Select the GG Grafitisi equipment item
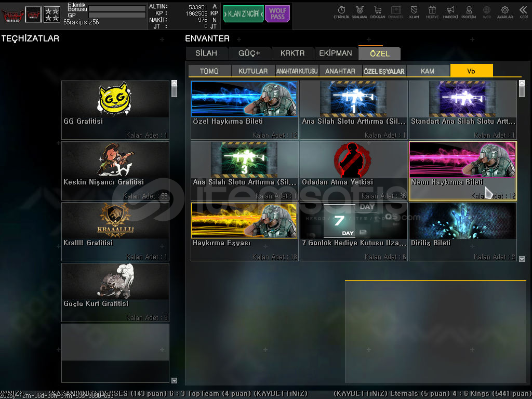The width and height of the screenshot is (532, 399). tap(115, 110)
